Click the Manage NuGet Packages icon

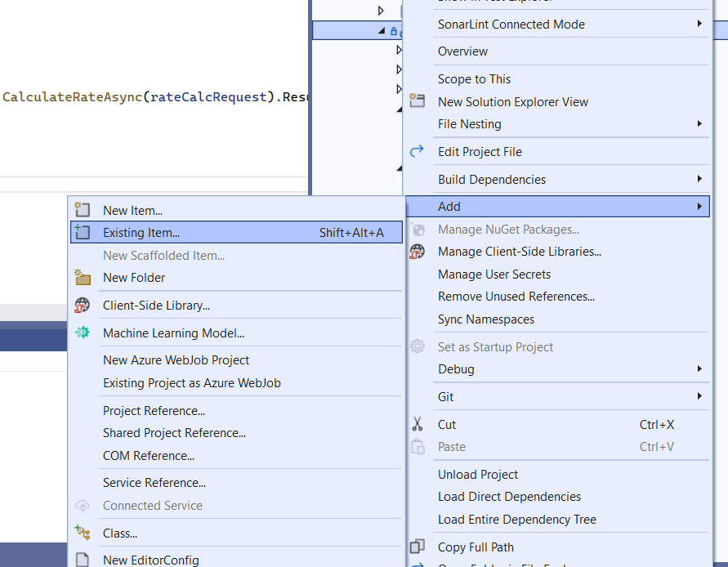418,230
